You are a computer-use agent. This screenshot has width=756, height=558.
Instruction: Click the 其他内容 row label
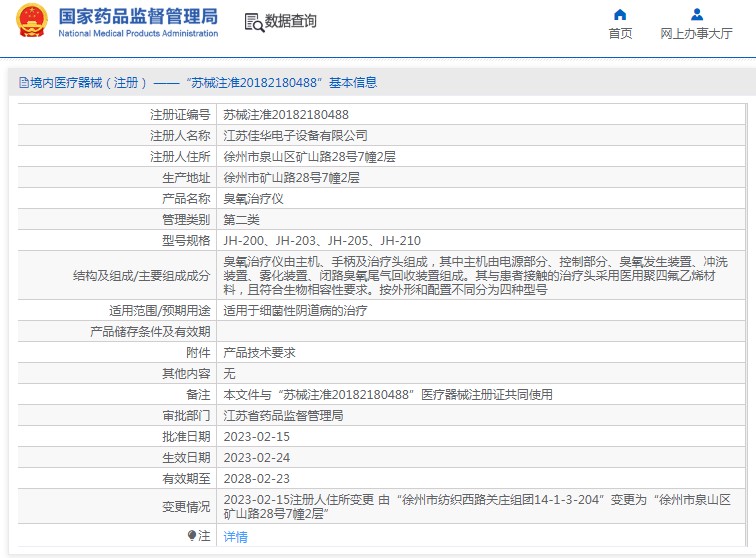tap(186, 373)
